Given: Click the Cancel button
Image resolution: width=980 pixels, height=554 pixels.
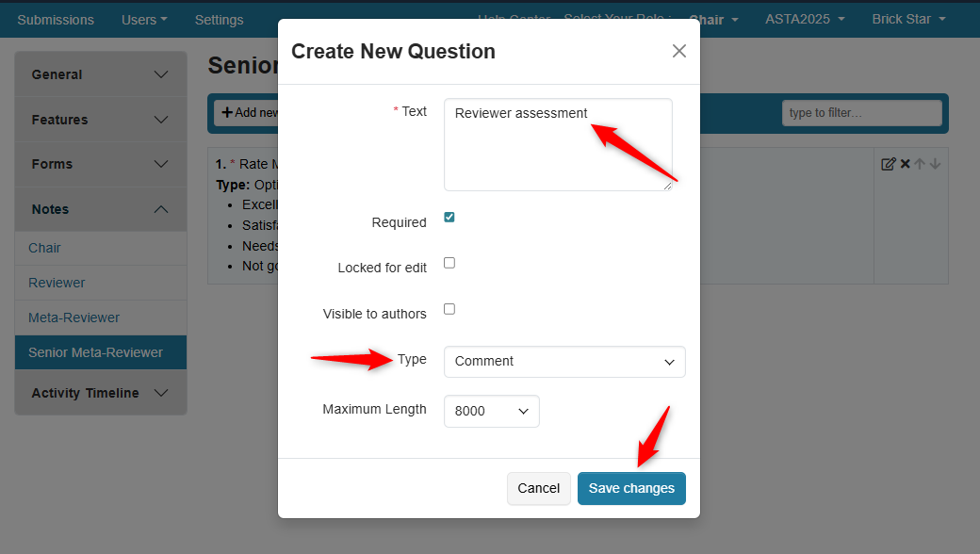Looking at the screenshot, I should [x=539, y=488].
